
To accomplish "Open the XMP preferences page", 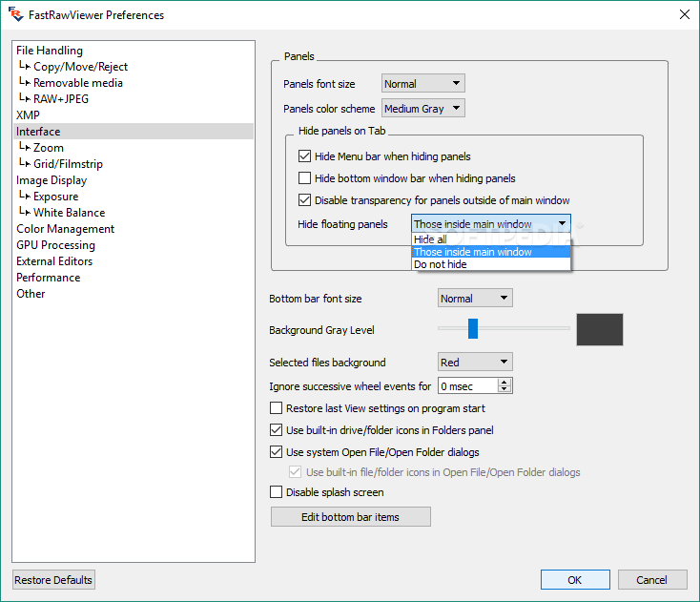I will (x=134, y=115).
